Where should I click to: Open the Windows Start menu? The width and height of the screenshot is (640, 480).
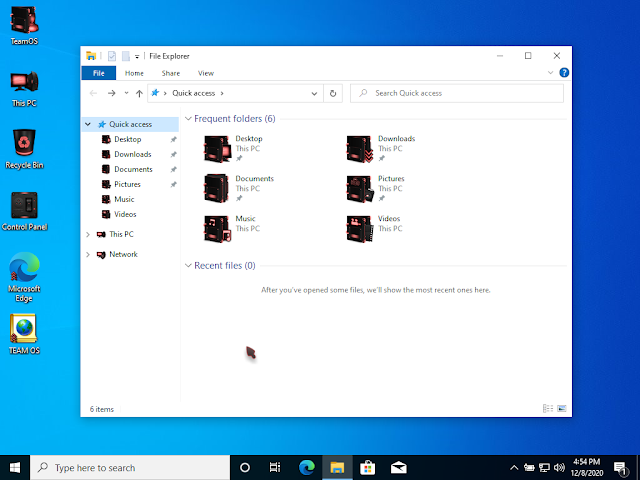click(15, 467)
